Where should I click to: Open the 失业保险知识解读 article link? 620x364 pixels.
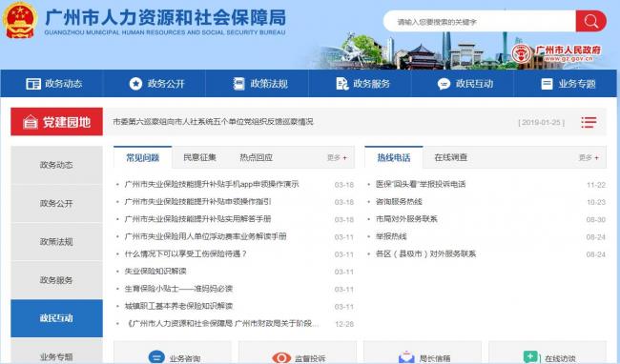[x=155, y=272]
